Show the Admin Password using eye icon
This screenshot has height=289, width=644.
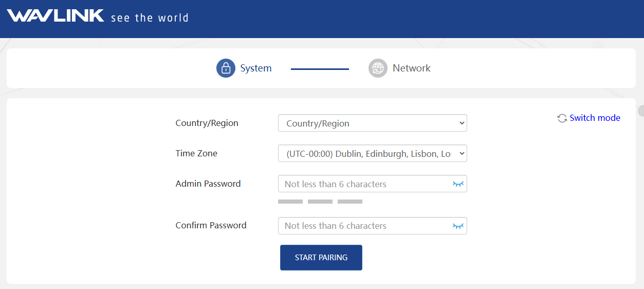pyautogui.click(x=458, y=184)
